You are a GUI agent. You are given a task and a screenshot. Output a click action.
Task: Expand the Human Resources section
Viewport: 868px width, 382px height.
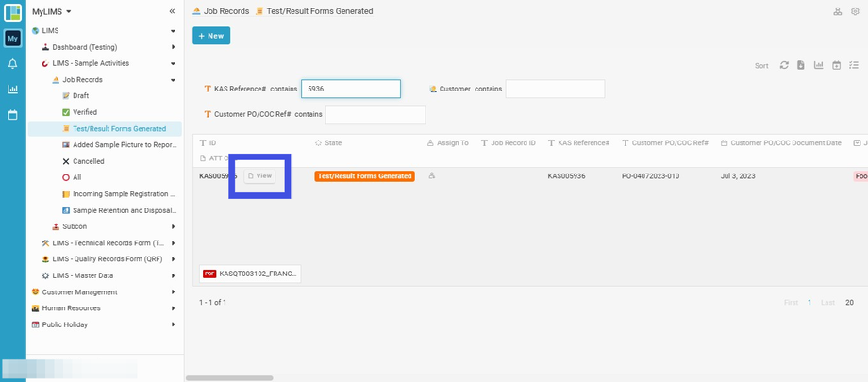[x=174, y=308]
